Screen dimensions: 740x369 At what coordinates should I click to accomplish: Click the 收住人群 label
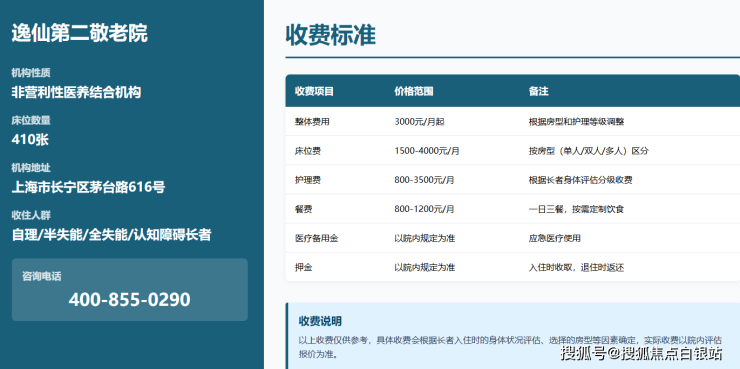click(31, 215)
